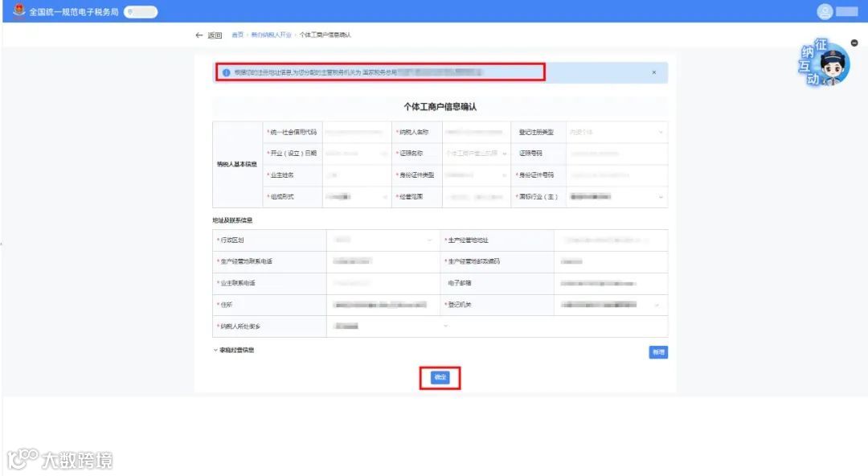Open the 开业(设立)日期 date picker
Viewport: 868px width, 476px height.
click(357, 154)
